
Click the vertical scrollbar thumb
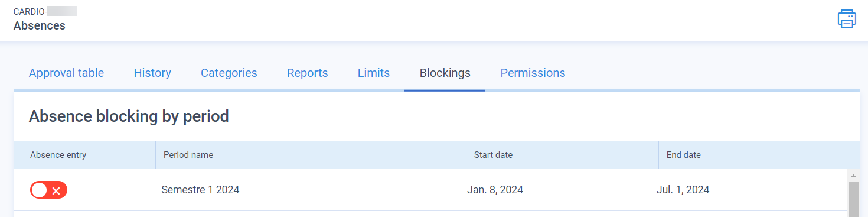tap(853, 199)
